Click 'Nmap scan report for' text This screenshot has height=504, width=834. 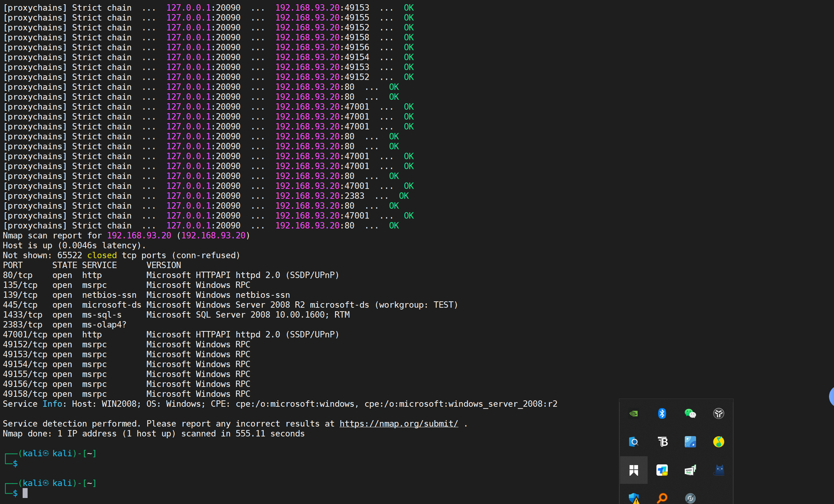52,236
